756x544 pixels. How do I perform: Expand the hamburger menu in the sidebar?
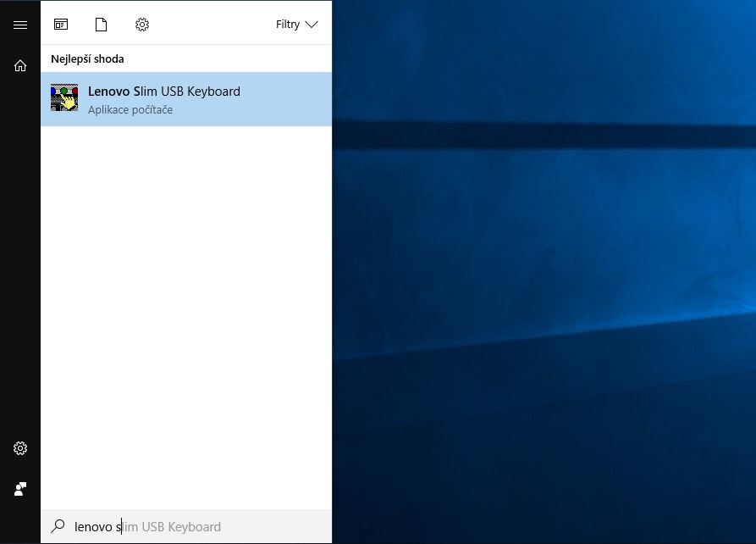pyautogui.click(x=20, y=25)
